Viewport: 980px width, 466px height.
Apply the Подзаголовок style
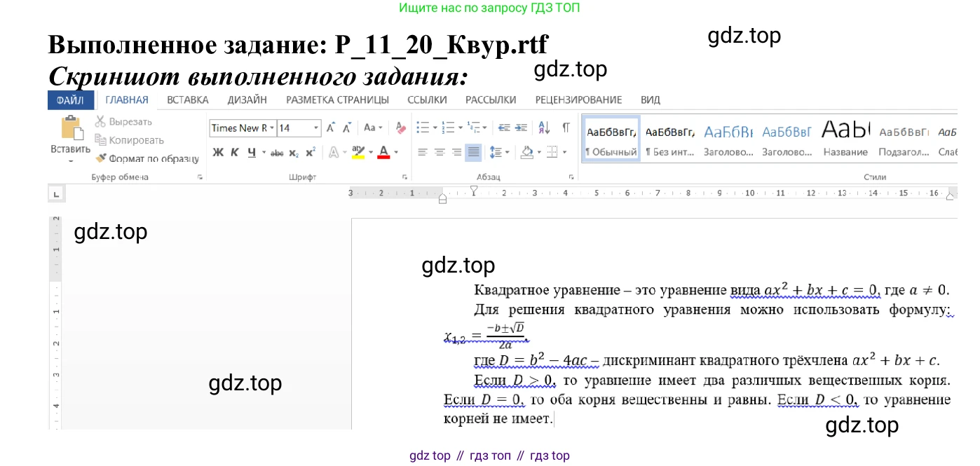coord(904,139)
